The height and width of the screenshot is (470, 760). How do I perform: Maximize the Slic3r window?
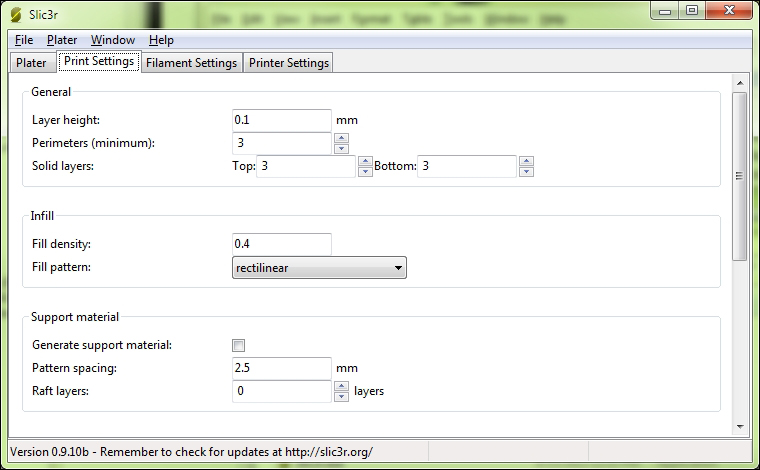point(692,11)
